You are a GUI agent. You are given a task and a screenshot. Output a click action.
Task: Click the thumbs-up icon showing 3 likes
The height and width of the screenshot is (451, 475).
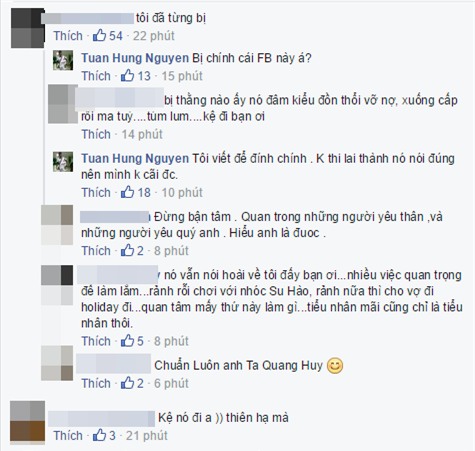pyautogui.click(x=99, y=435)
